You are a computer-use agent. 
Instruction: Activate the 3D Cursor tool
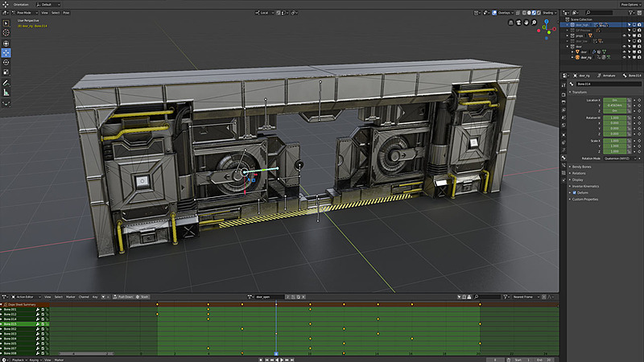tap(6, 33)
